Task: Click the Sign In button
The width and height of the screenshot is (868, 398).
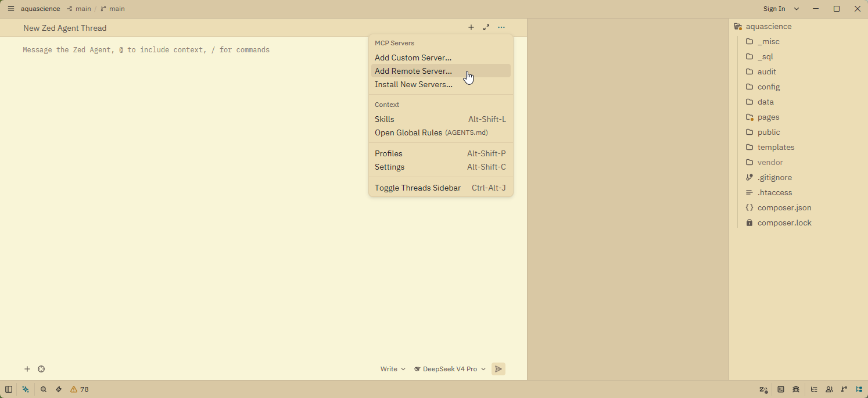Action: click(774, 9)
